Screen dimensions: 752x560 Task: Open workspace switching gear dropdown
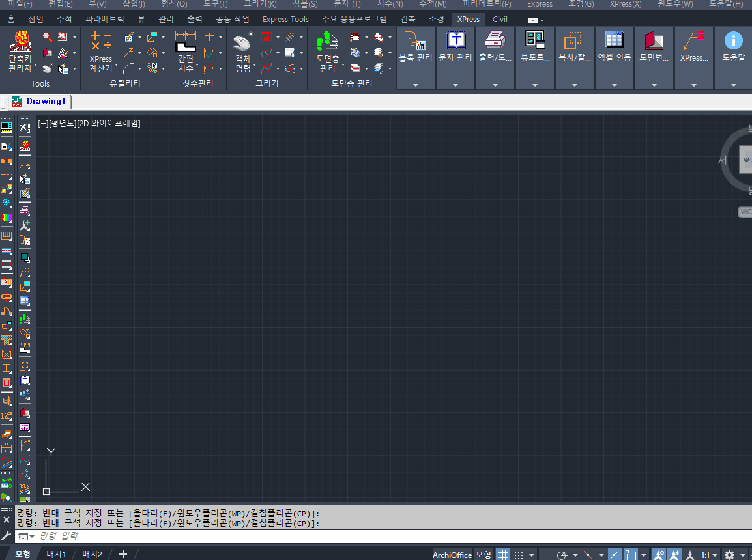point(732,555)
